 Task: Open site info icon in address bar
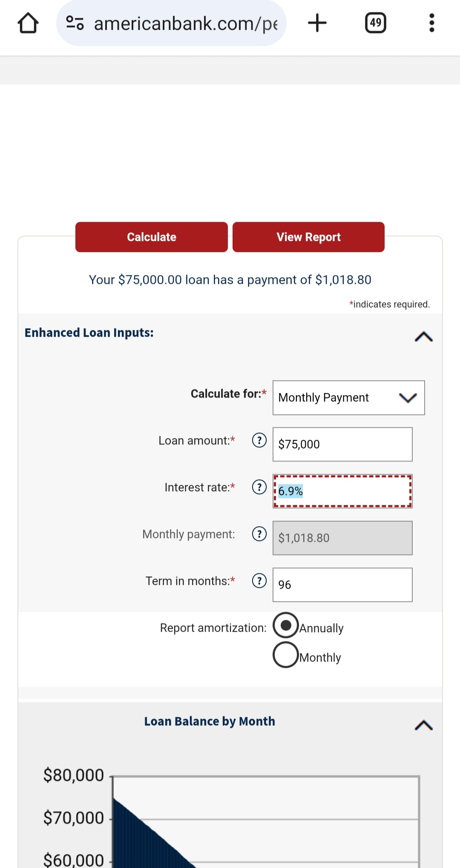click(75, 23)
